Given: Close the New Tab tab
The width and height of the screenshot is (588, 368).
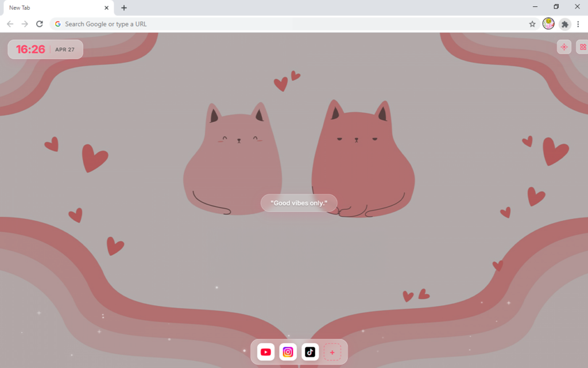Looking at the screenshot, I should pyautogui.click(x=106, y=8).
